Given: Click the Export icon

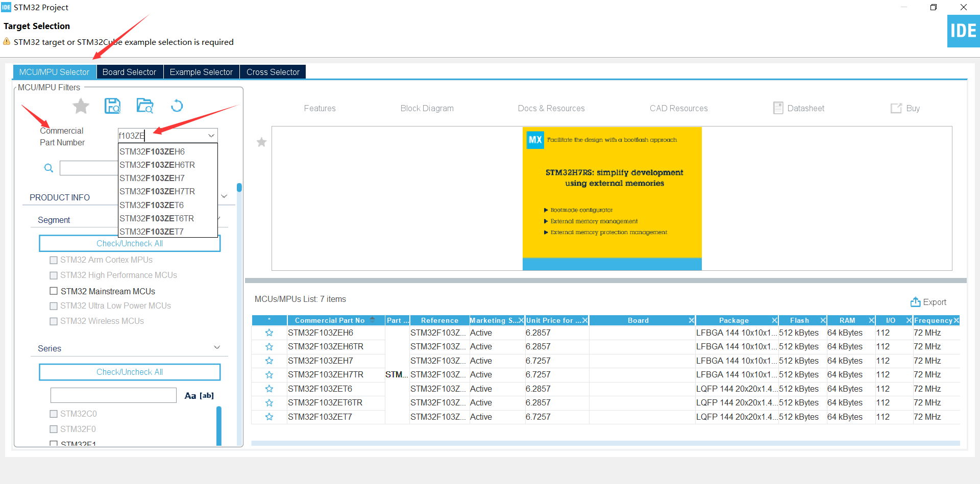Looking at the screenshot, I should (915, 302).
